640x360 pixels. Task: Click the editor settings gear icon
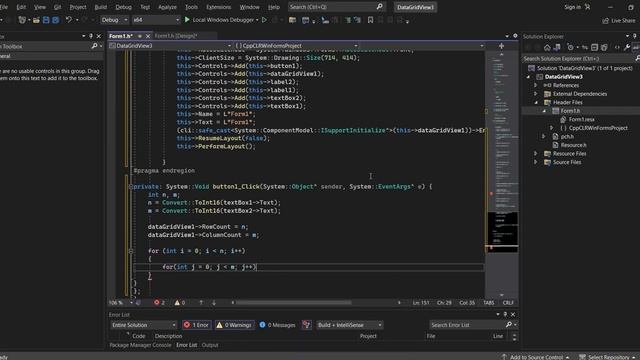[x=515, y=36]
